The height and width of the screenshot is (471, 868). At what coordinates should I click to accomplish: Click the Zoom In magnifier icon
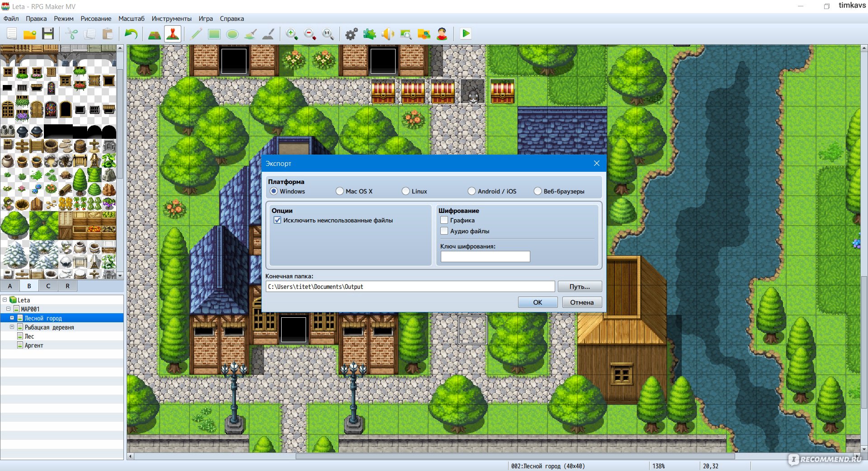[292, 34]
